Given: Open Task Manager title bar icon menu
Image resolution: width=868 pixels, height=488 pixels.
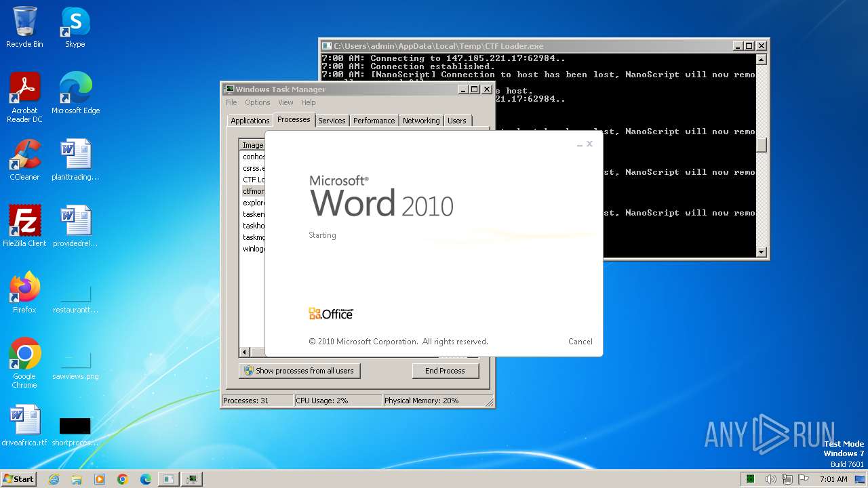Looking at the screenshot, I should tap(229, 89).
